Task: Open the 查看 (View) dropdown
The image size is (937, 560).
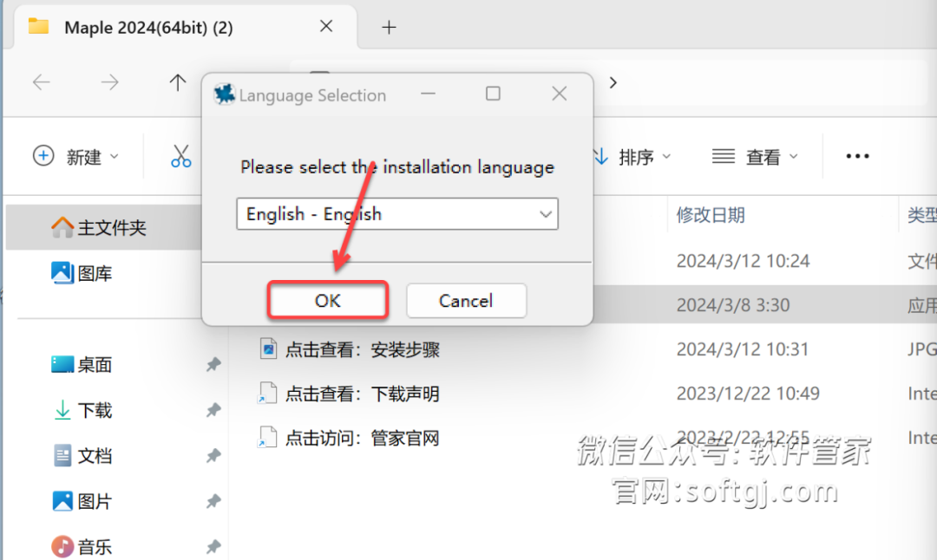Action: pos(756,156)
